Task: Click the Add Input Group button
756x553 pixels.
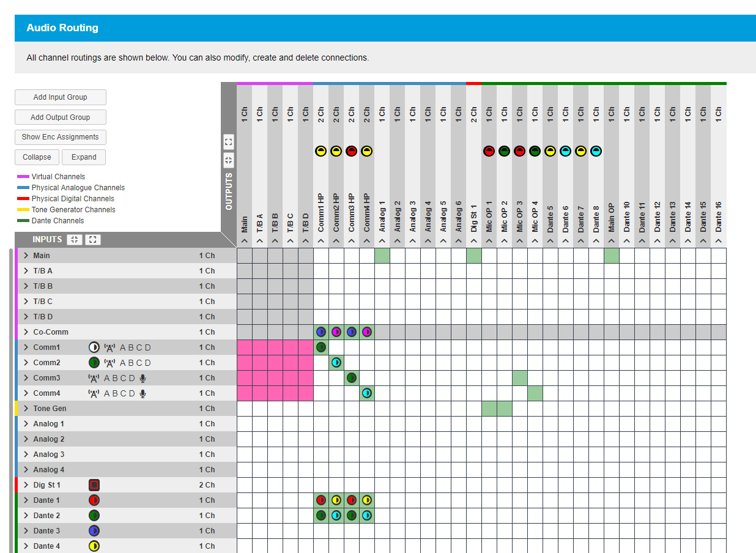Action: click(61, 97)
